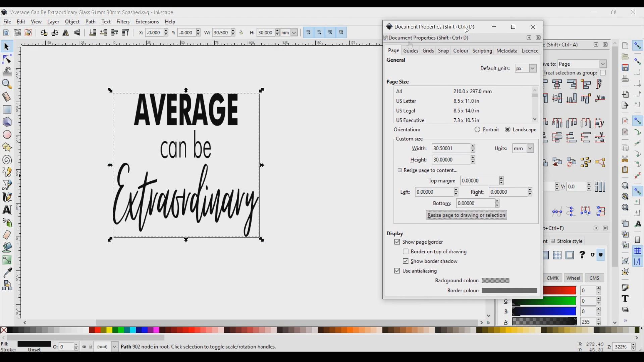Click flip selection horizontally icon
This screenshot has width=644, height=362.
click(66, 33)
